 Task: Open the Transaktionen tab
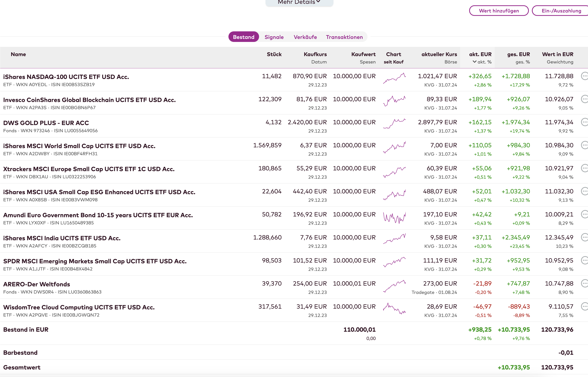[x=344, y=37]
